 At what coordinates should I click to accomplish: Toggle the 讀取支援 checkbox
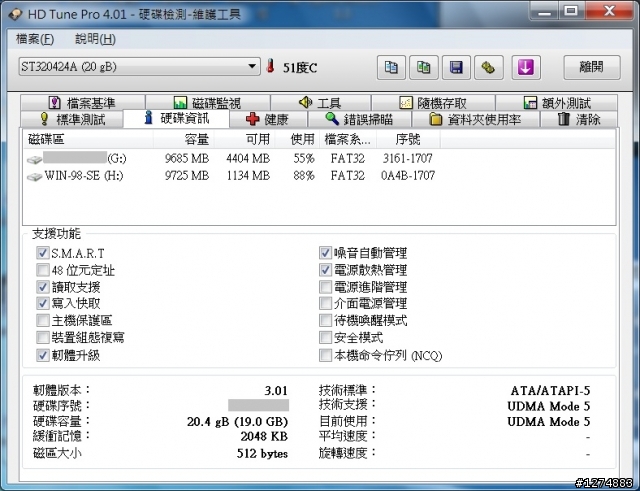click(42, 287)
